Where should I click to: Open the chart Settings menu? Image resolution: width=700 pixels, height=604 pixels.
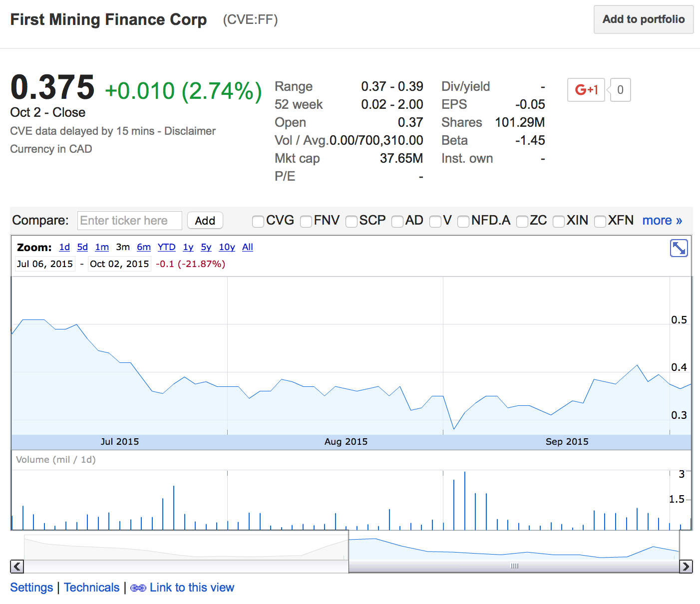[x=31, y=588]
